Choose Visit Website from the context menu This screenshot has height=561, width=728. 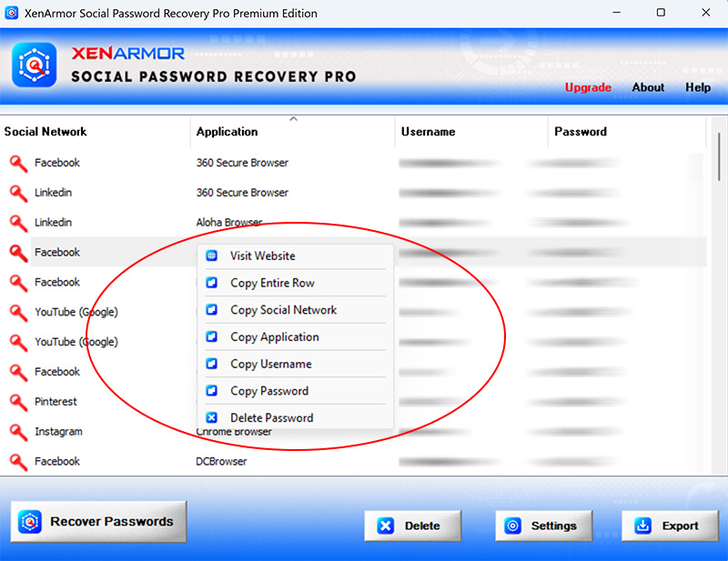[295, 255]
